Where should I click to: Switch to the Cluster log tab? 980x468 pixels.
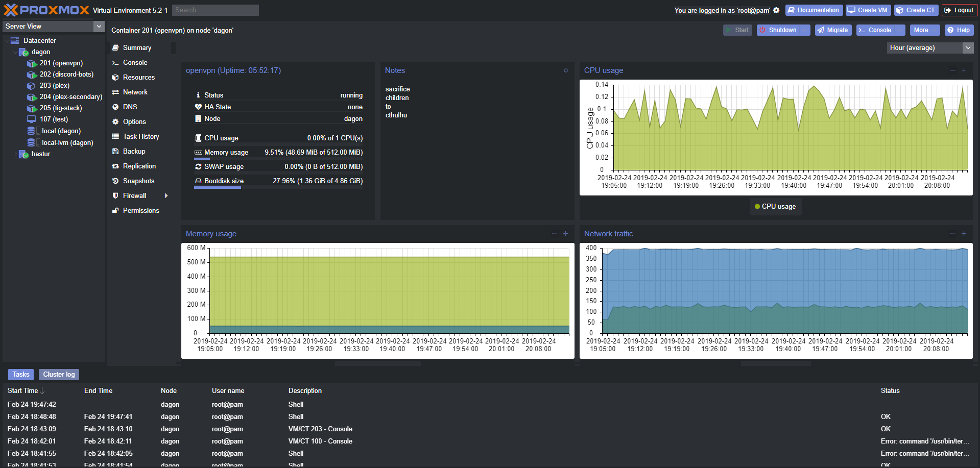click(x=59, y=375)
